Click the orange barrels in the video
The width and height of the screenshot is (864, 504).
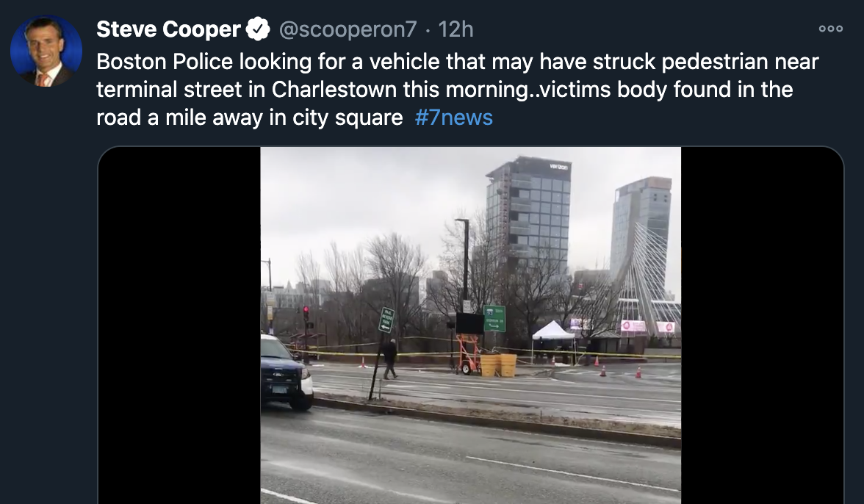pos(499,365)
